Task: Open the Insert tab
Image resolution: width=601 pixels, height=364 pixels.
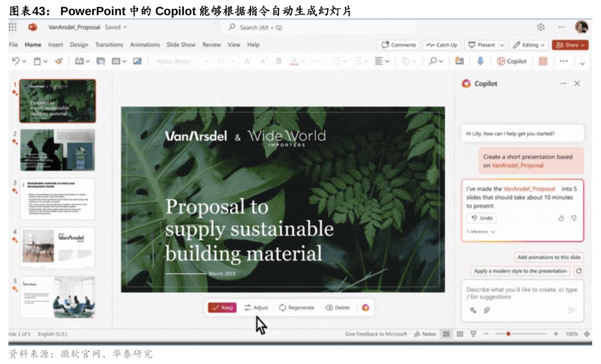Action: pyautogui.click(x=56, y=45)
